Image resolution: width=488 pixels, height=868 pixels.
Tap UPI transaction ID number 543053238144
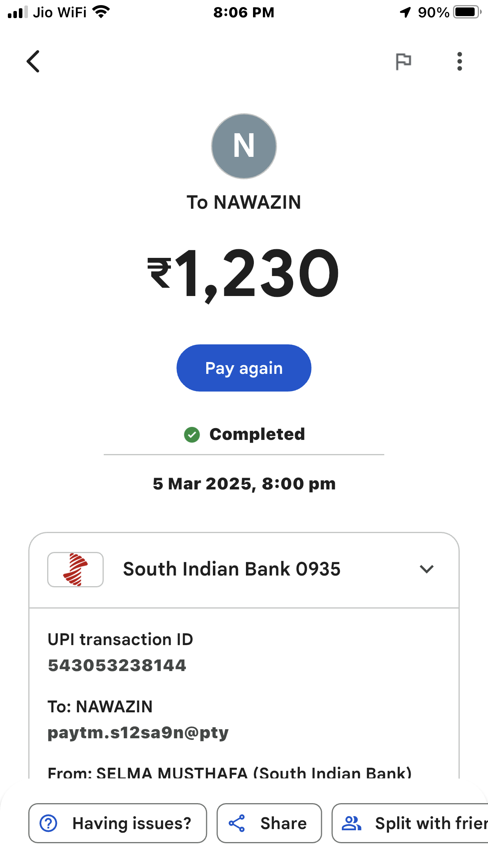click(117, 666)
